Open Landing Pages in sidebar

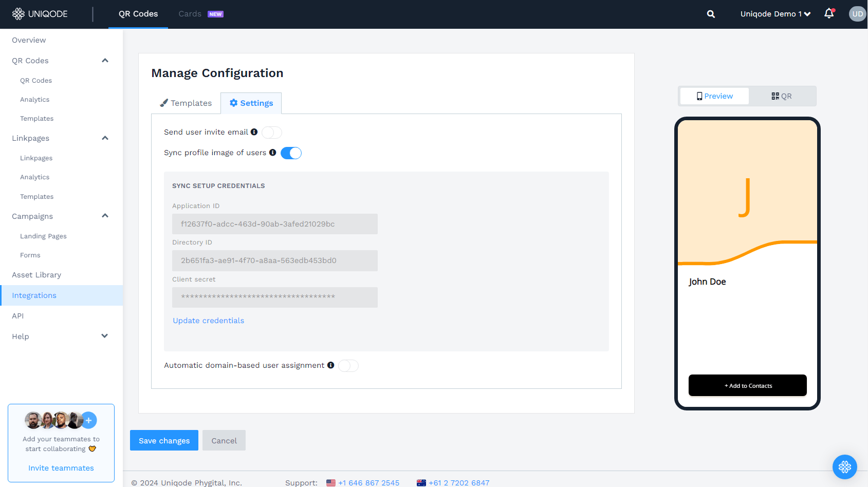(x=44, y=236)
